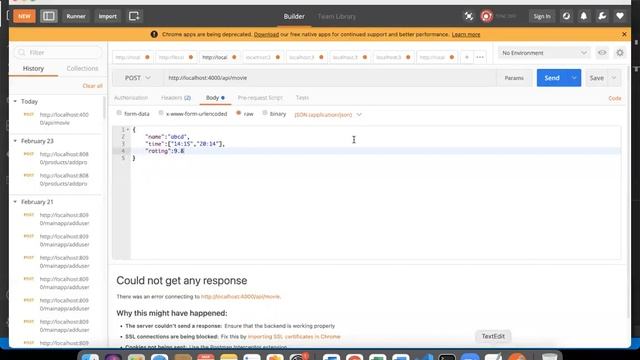This screenshot has width=640, height=360.
Task: Click the Learn more link in banner
Action: coord(466,34)
